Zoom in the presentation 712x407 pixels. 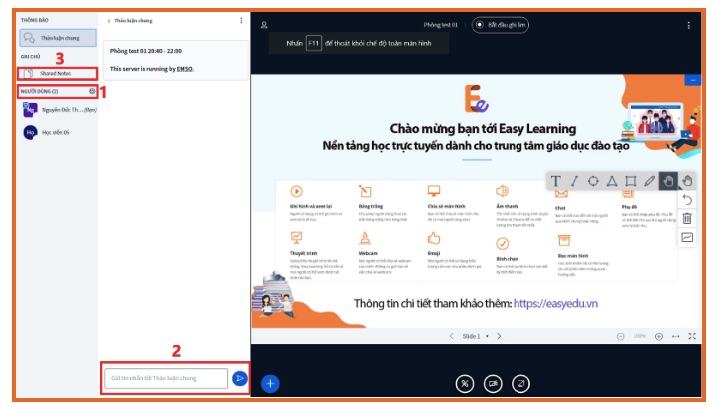[658, 336]
